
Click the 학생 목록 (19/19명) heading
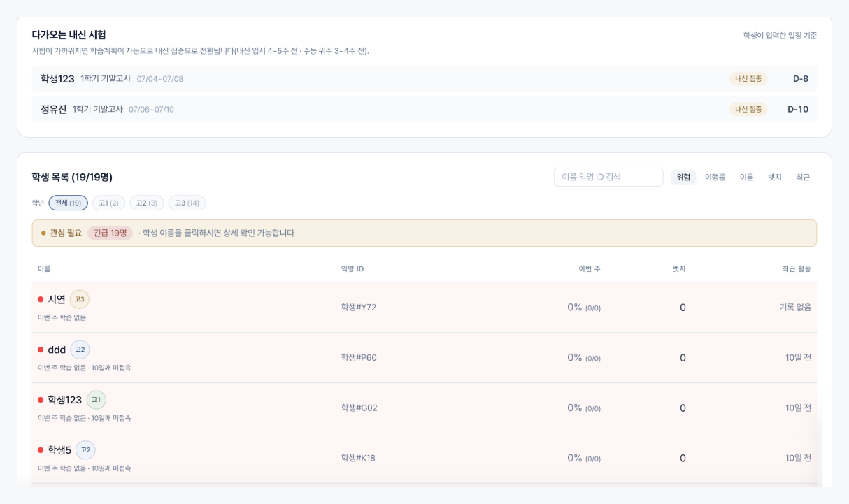point(72,177)
